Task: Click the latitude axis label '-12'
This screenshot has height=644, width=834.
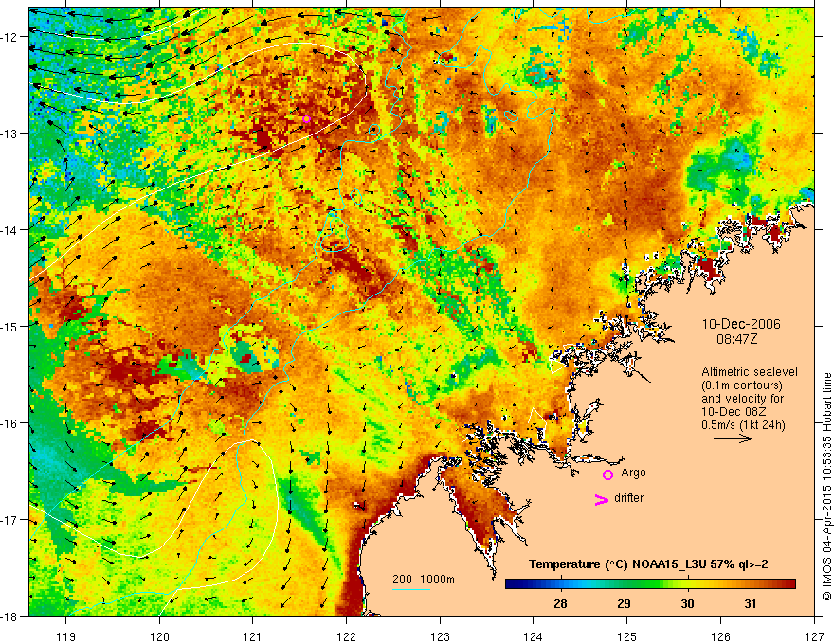Action: click(9, 37)
